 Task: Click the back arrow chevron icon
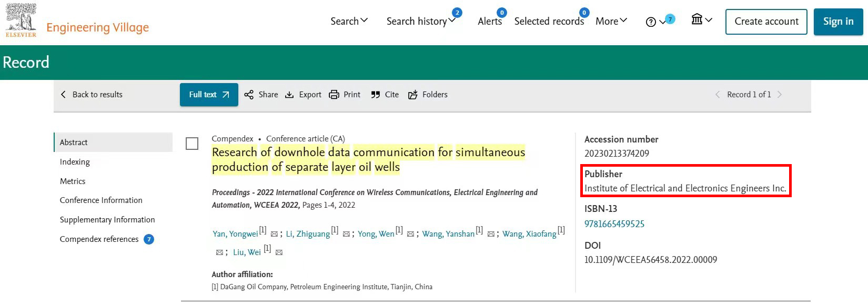click(63, 95)
